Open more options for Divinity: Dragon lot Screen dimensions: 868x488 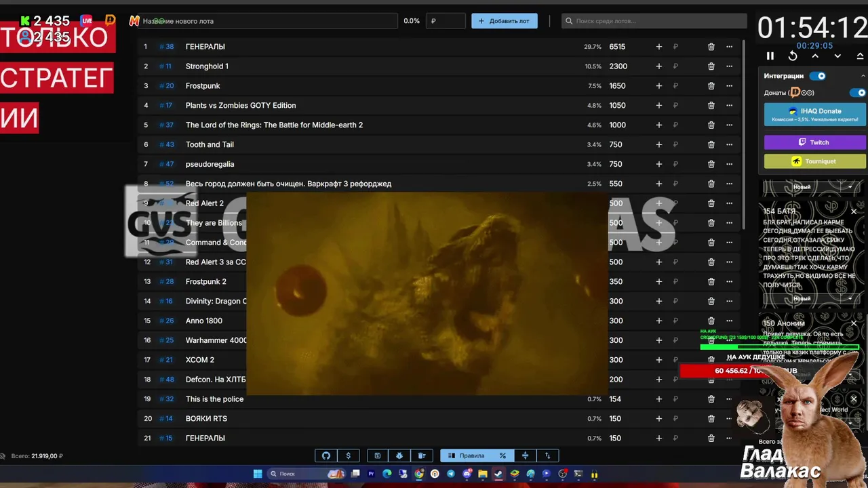(729, 301)
